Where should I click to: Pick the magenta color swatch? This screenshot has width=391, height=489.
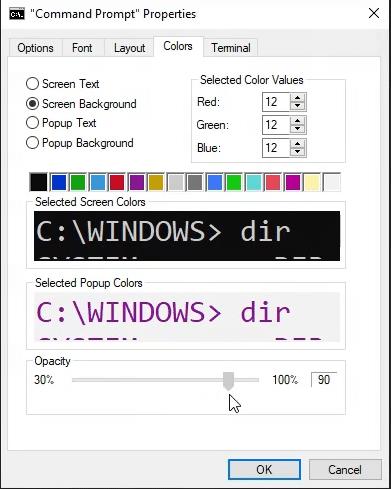[x=293, y=182]
